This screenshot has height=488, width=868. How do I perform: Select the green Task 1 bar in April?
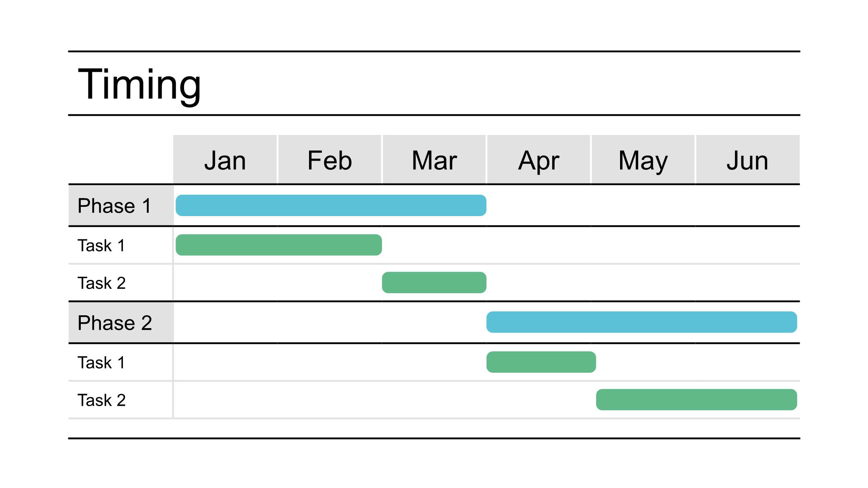541,362
